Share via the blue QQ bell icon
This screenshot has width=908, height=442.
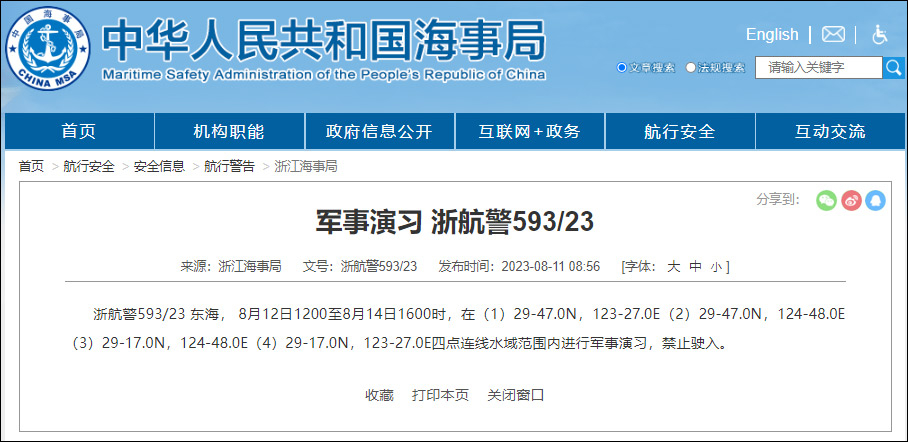(876, 200)
